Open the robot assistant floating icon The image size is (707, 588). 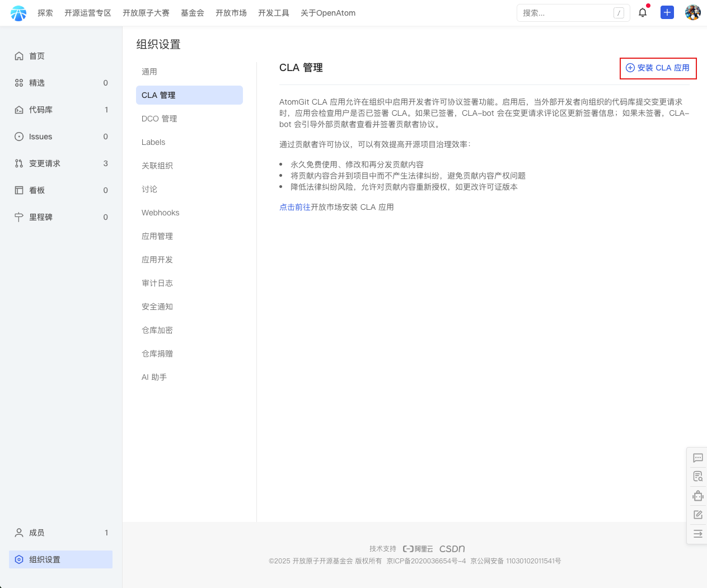click(697, 496)
